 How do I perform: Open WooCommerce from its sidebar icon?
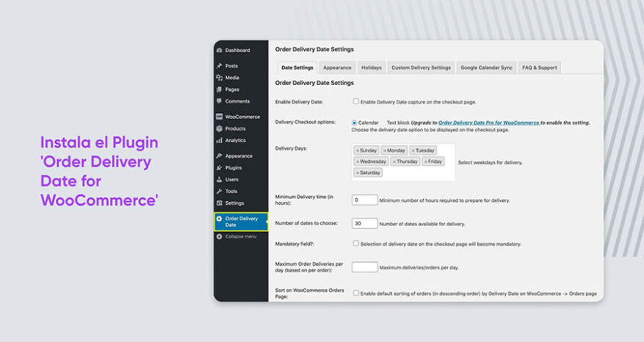tap(220, 117)
